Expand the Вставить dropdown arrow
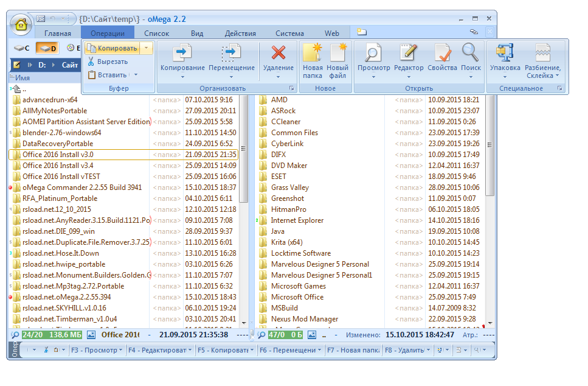This screenshot has height=386, width=588. point(136,75)
